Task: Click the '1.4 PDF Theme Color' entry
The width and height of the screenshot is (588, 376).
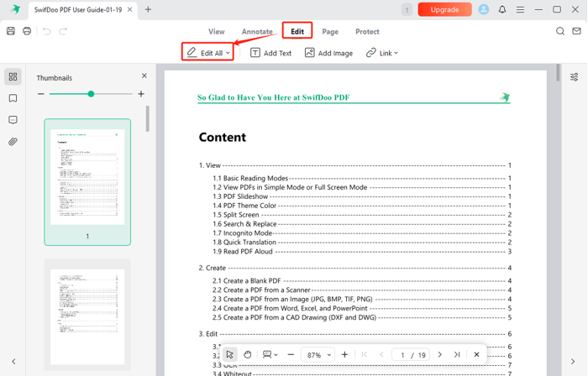Action: click(244, 206)
